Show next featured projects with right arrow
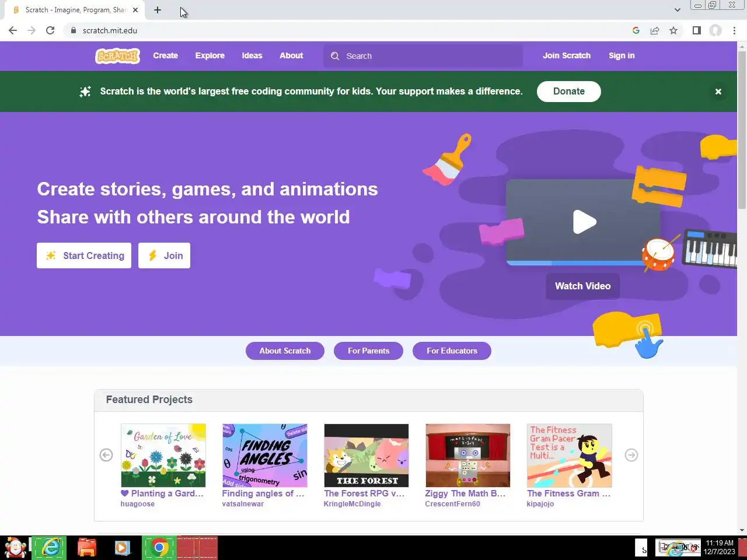Image resolution: width=747 pixels, height=560 pixels. [631, 455]
